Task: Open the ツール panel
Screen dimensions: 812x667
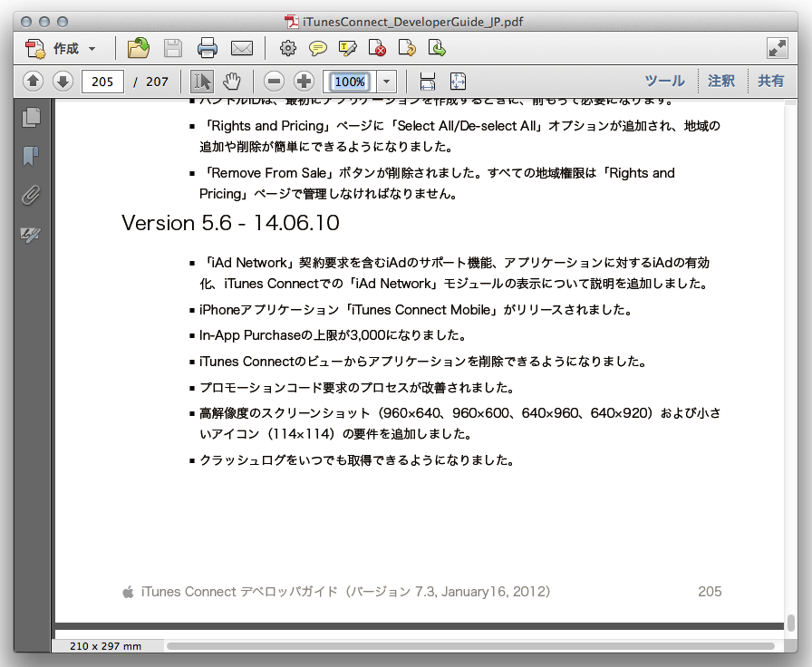Action: point(664,82)
